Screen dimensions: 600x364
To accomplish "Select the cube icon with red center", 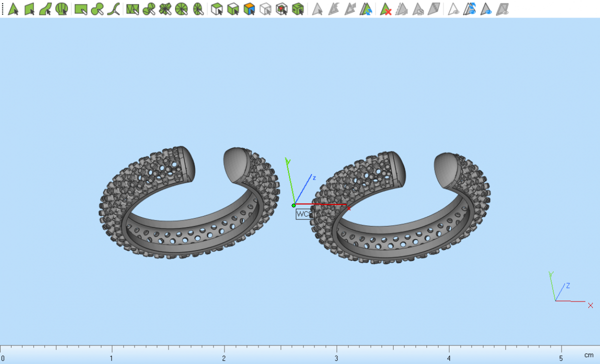I will pos(281,8).
